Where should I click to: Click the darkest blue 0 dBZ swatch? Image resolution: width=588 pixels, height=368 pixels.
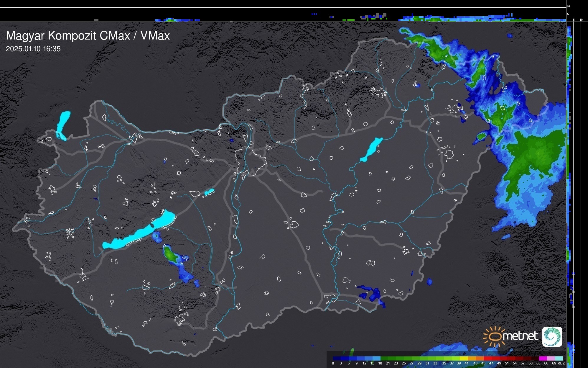337,359
